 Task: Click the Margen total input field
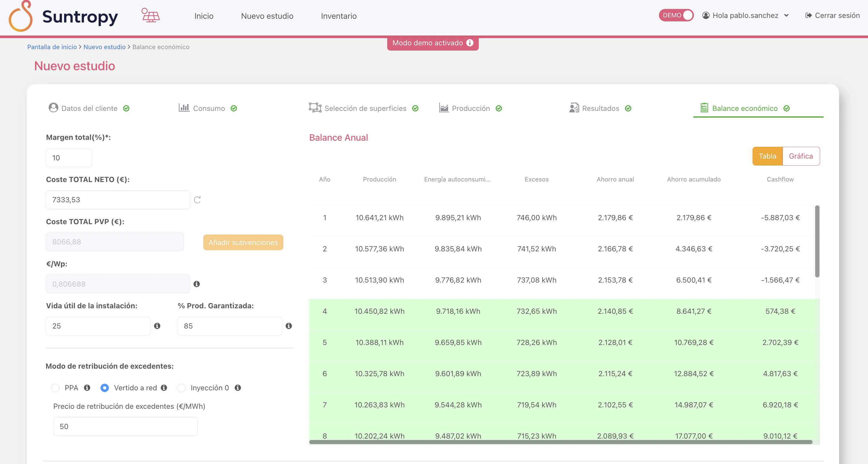69,157
